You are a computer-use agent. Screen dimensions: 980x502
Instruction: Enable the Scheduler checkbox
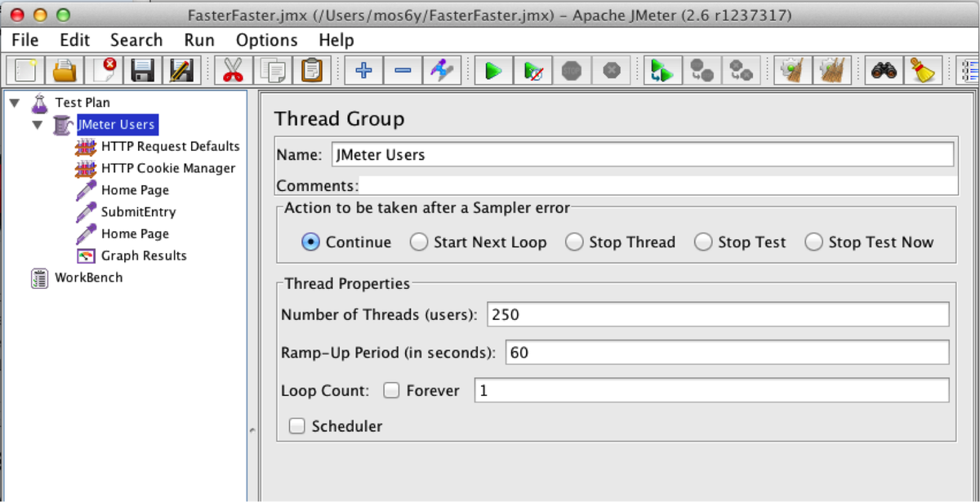[297, 426]
